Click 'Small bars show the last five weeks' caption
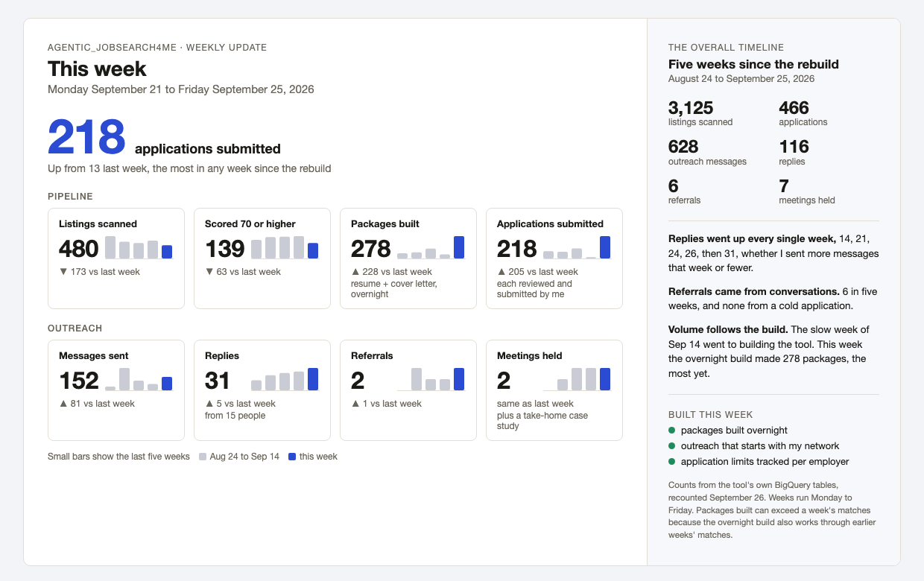924x581 pixels. 118,457
